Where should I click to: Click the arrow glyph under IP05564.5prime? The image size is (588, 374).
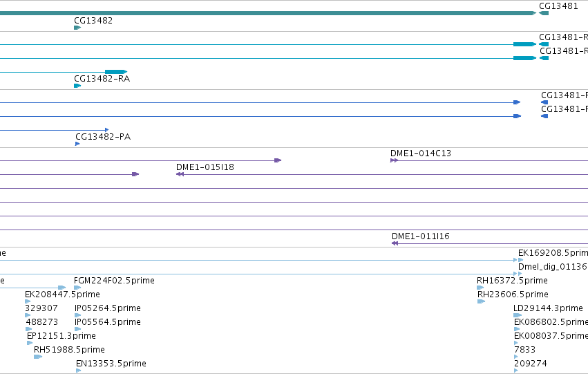(77, 329)
